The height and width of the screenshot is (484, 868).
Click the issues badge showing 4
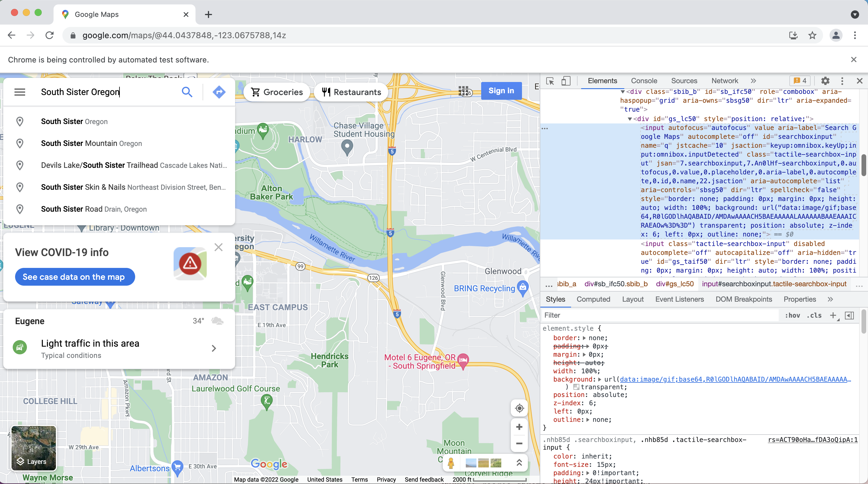(x=800, y=81)
